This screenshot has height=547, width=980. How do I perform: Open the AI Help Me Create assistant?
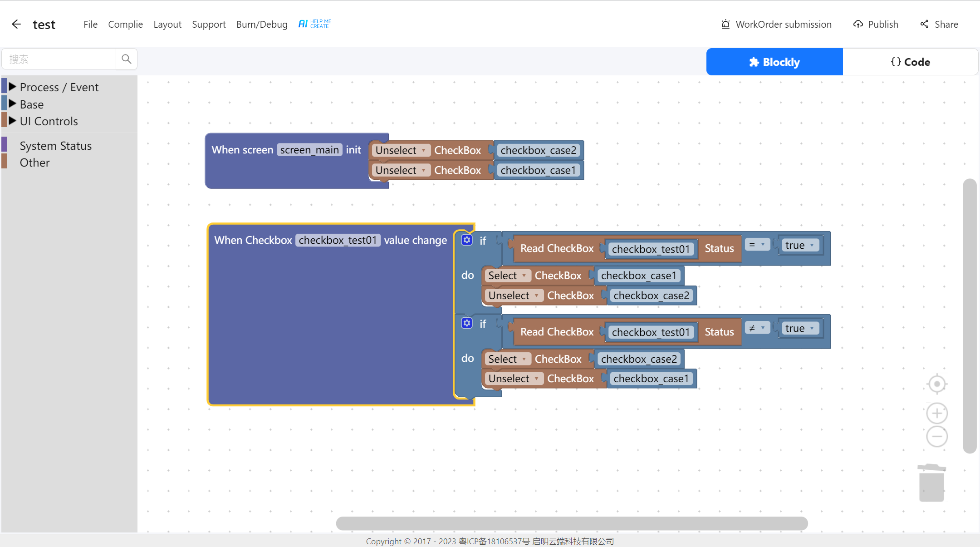[315, 24]
